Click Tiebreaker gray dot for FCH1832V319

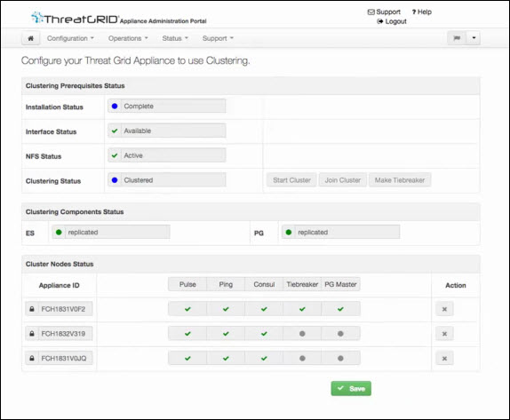302,334
